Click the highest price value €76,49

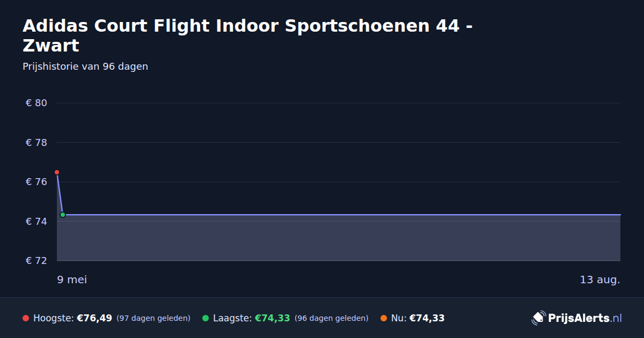coord(94,318)
